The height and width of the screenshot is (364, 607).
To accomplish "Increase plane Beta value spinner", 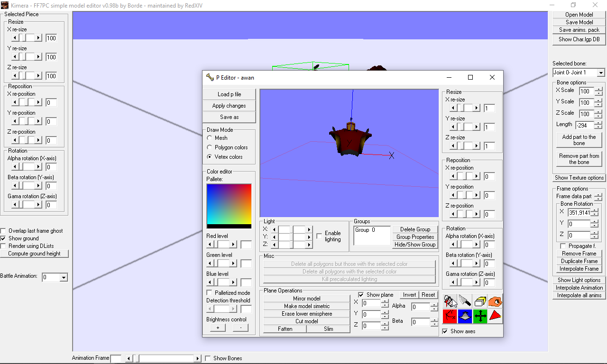I will [x=434, y=320].
